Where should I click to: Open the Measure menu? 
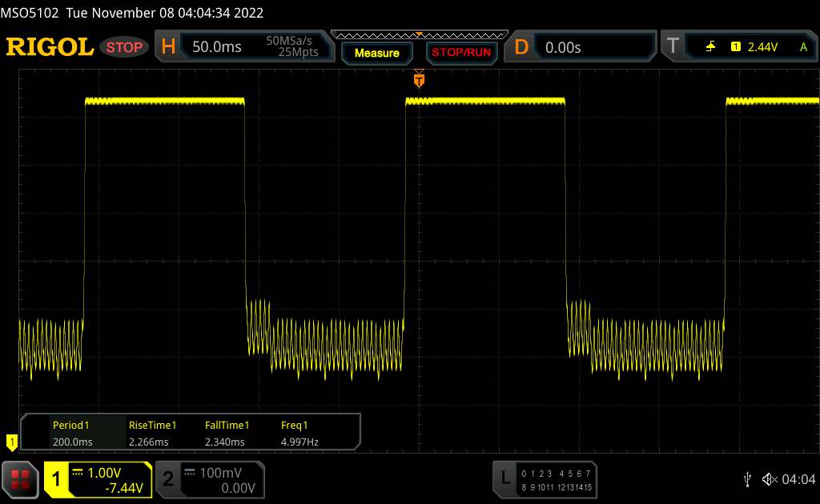click(x=376, y=53)
